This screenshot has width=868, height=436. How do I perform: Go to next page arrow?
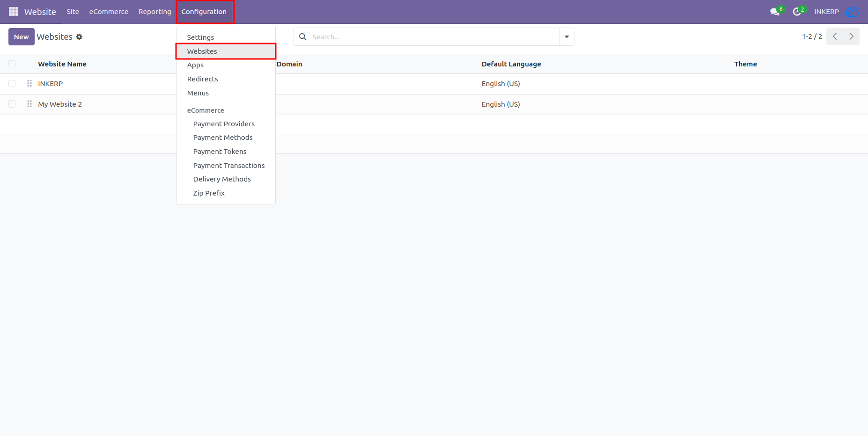pyautogui.click(x=851, y=36)
